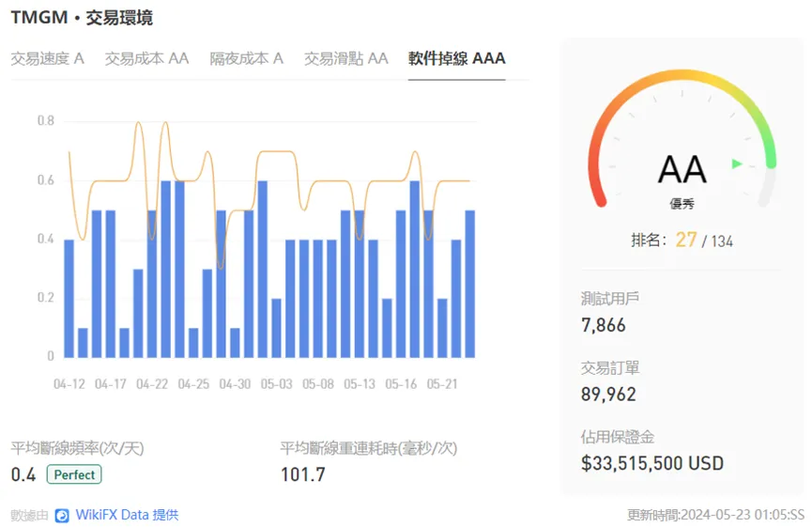Click the ranking number 27
The image size is (812, 527).
686,240
